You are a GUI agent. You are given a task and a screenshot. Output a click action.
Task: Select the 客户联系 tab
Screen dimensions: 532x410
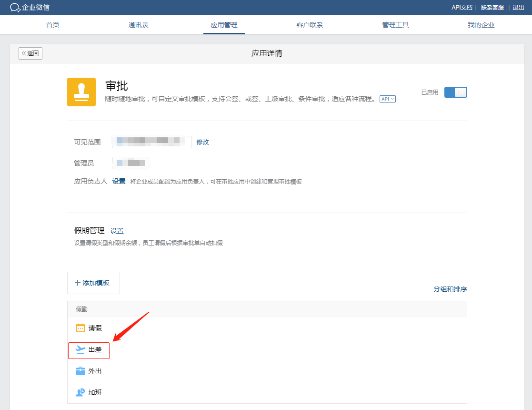[310, 25]
